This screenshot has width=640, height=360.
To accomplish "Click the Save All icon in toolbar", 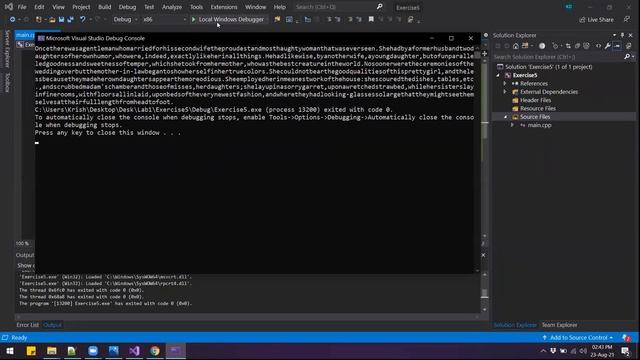I will [71, 19].
